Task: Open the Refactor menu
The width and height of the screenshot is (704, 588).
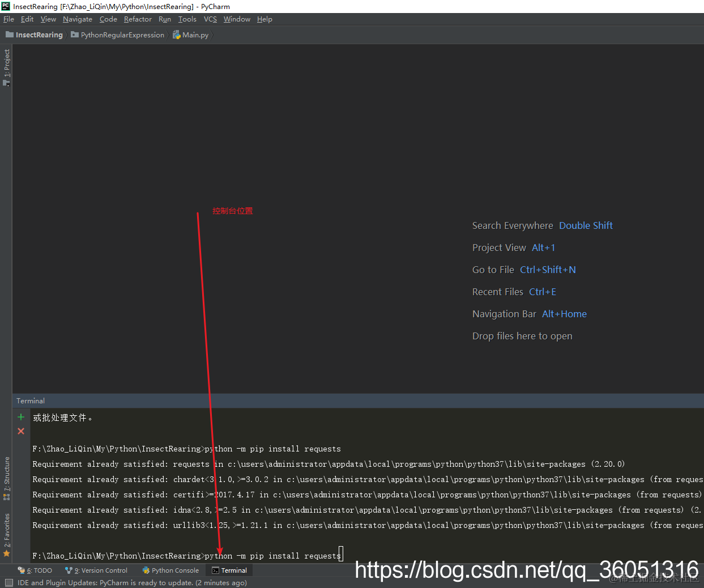Action: point(138,19)
